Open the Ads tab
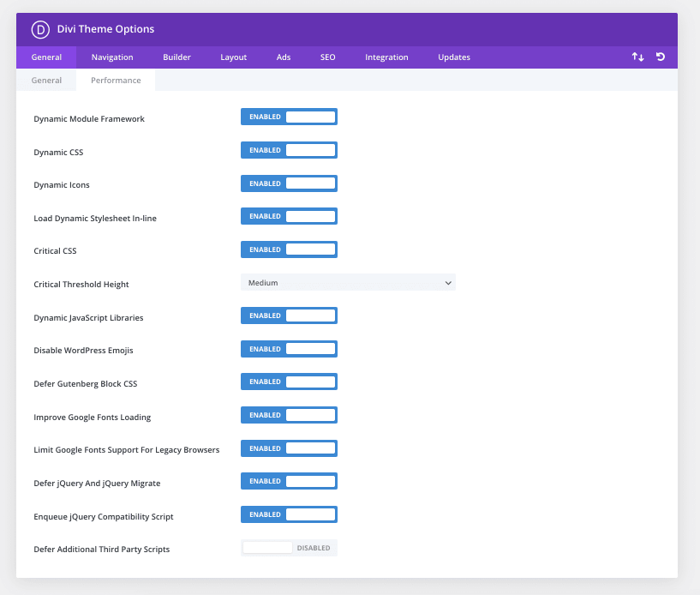Screen dimensions: 700x595 (284, 57)
